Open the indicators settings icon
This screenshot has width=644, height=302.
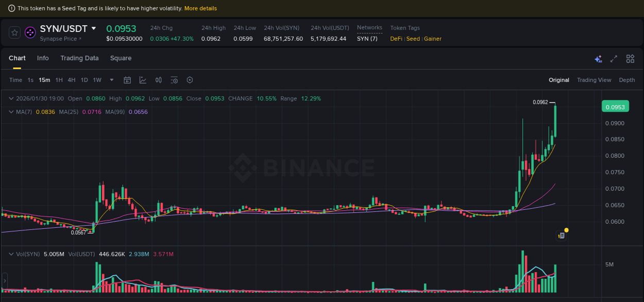(174, 80)
